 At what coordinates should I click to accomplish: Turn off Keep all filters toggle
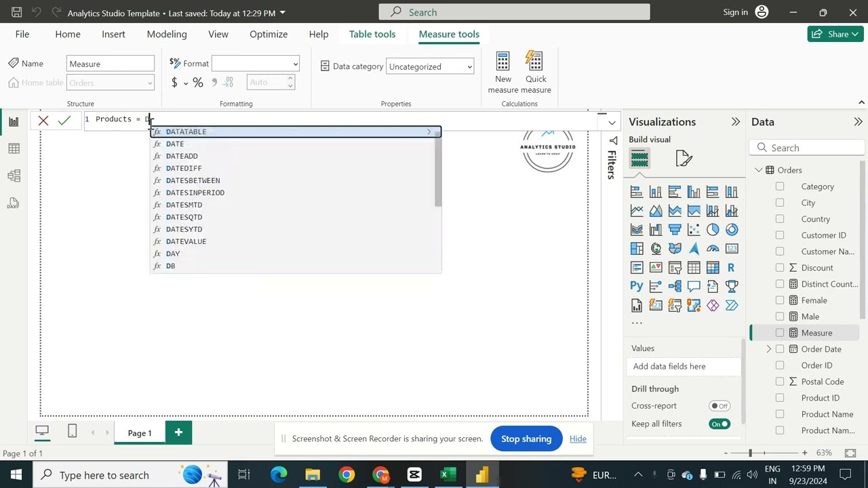pos(719,424)
